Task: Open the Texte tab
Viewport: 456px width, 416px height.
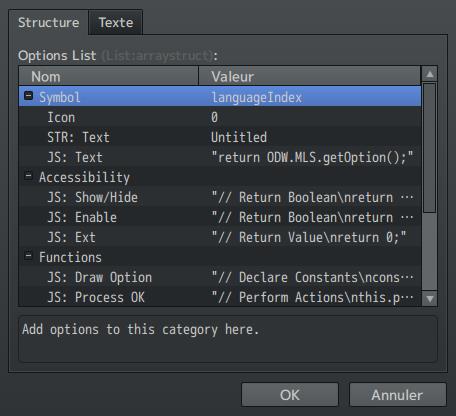Action: 116,23
